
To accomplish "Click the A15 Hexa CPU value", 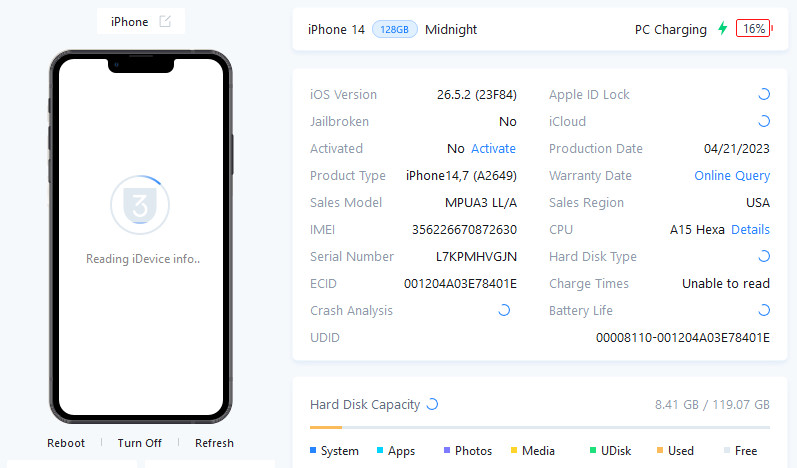I will coord(697,230).
